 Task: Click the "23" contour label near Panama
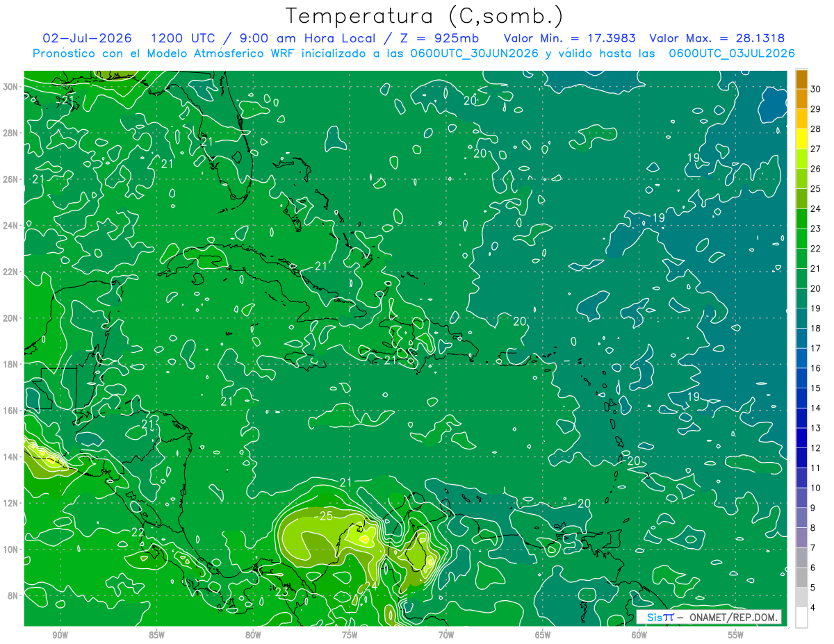[x=281, y=593]
